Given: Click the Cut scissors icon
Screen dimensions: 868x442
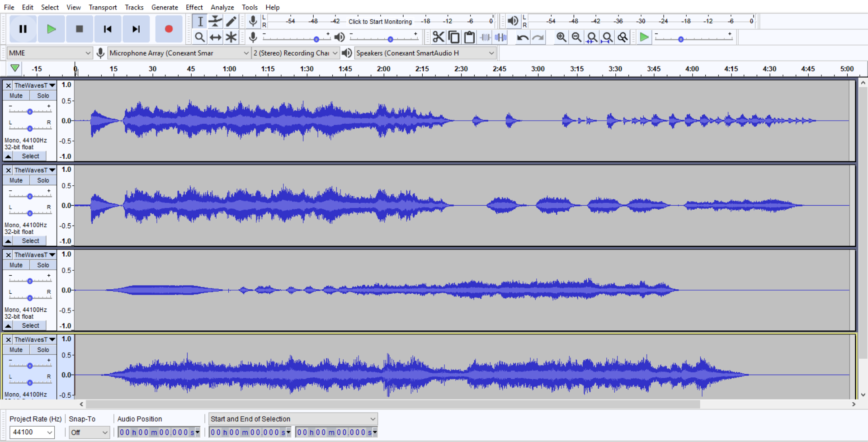Looking at the screenshot, I should (438, 37).
